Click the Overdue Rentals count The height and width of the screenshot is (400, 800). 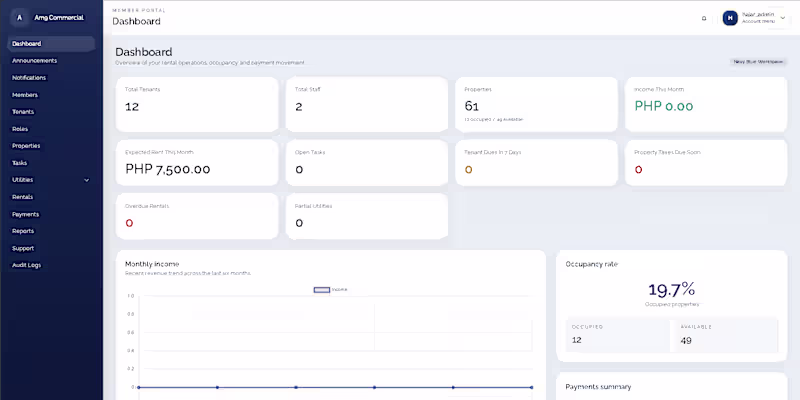pos(129,223)
